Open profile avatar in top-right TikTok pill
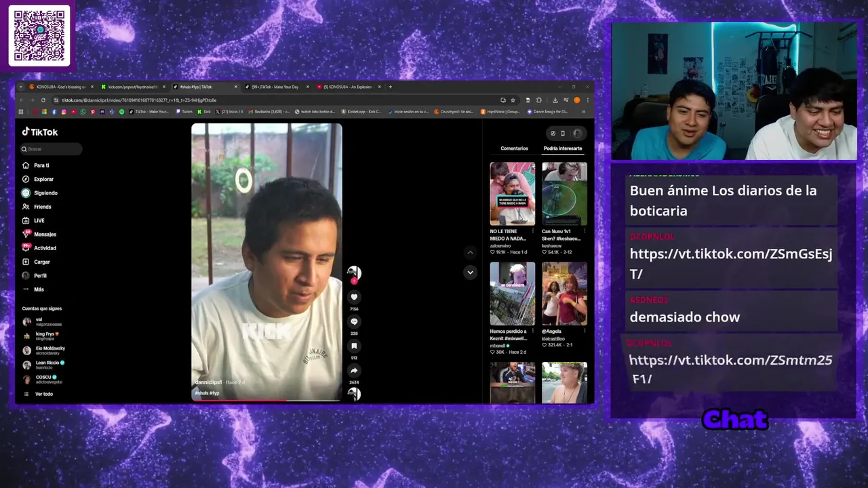The width and height of the screenshot is (868, 488). pos(577,134)
